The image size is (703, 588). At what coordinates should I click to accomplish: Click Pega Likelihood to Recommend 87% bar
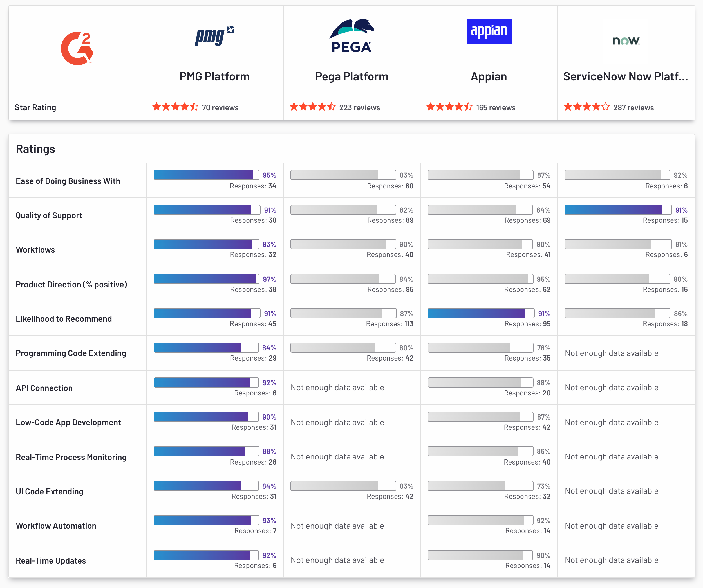point(343,313)
